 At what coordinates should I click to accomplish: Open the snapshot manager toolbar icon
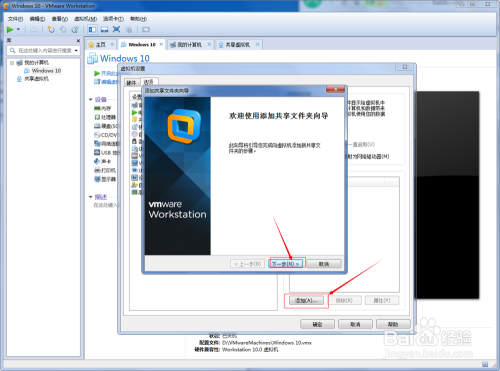tap(75, 30)
